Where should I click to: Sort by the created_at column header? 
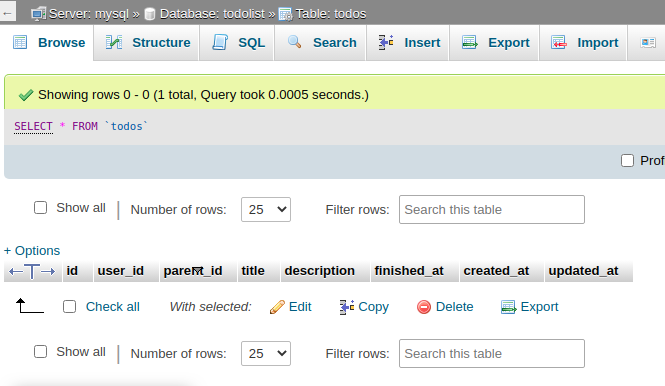496,271
